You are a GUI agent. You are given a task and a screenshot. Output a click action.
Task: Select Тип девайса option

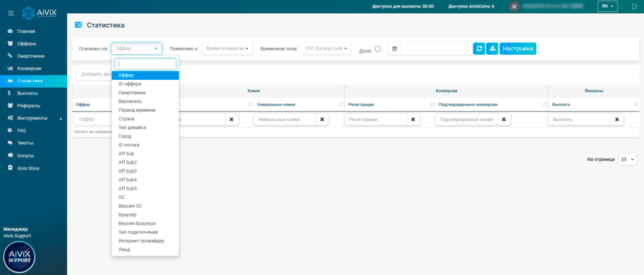[145, 127]
